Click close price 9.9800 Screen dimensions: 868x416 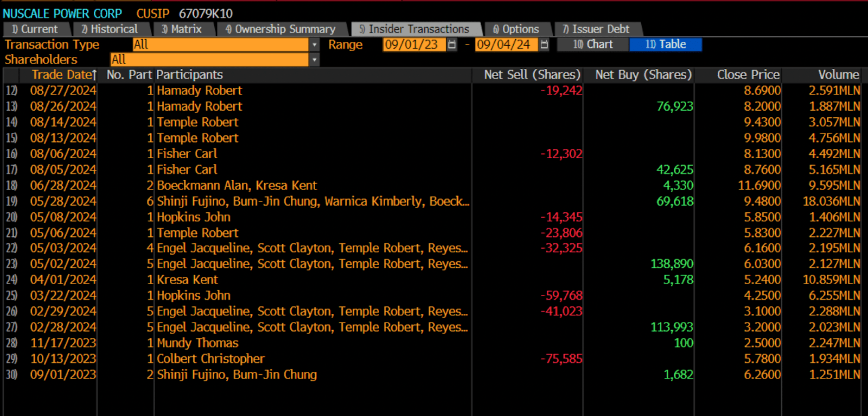click(x=762, y=138)
